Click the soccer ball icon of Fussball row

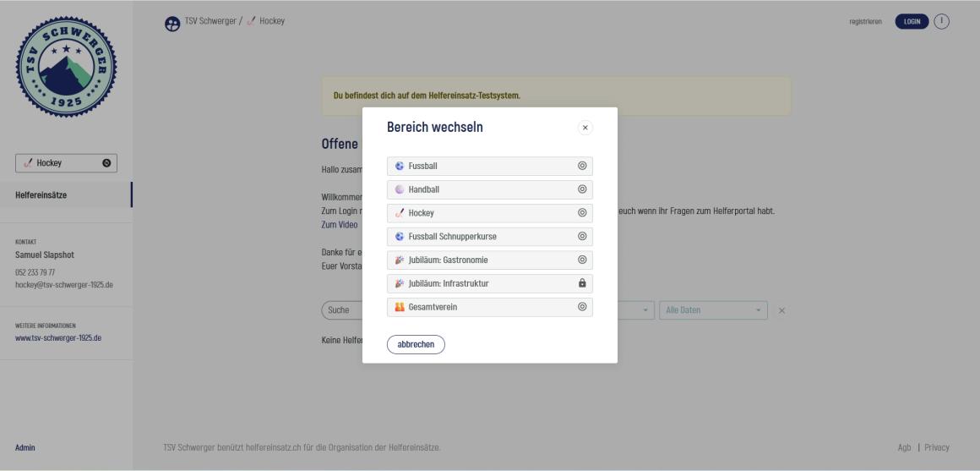tap(400, 166)
